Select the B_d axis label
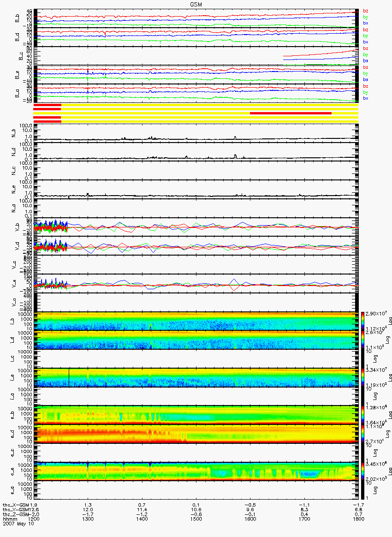Screen dimensions: 392x537 (17, 37)
